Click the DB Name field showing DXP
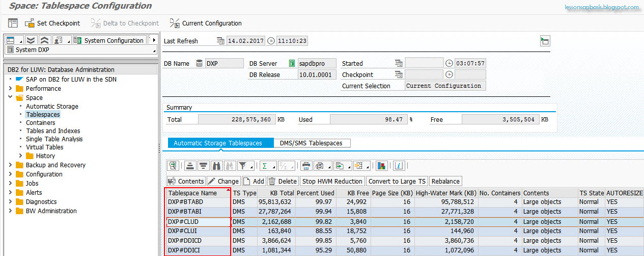 (224, 63)
